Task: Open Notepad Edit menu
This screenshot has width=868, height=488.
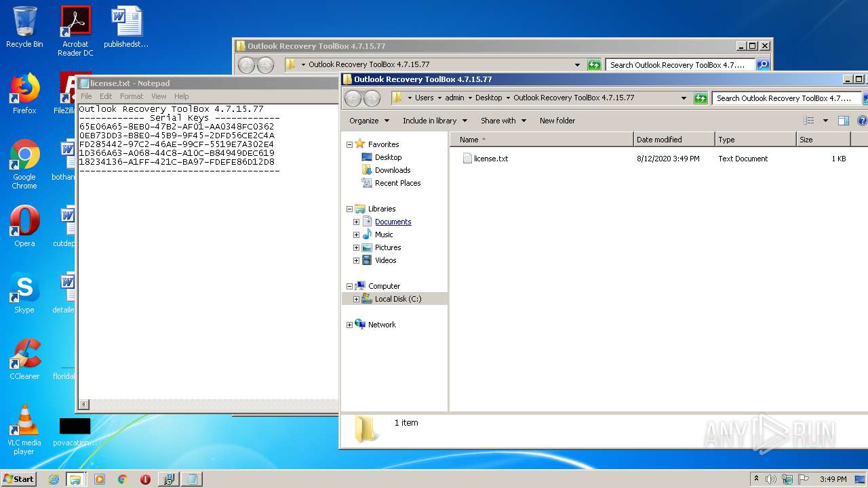Action: point(106,96)
